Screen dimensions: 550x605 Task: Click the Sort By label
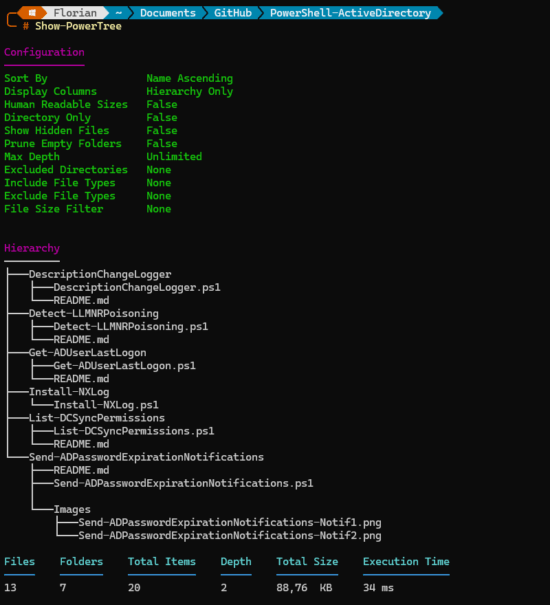click(x=26, y=78)
